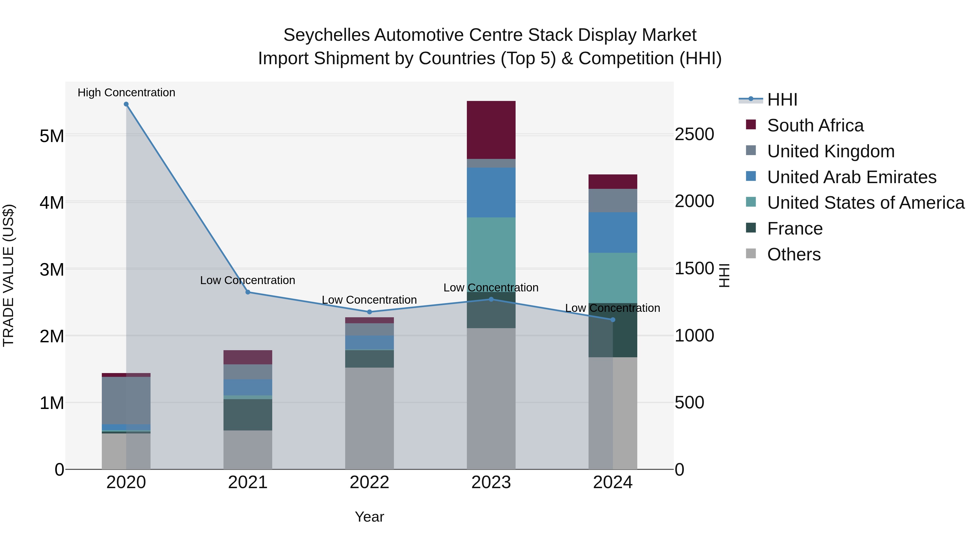Click the 2022 x-axis label
The width and height of the screenshot is (980, 551).
pos(369,482)
